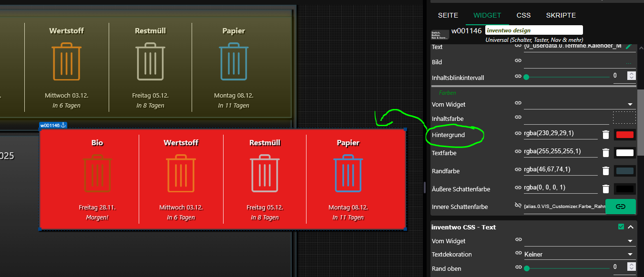The height and width of the screenshot is (277, 644).
Task: Click the Inhaltsblinkintervall number stepper
Action: (x=632, y=76)
